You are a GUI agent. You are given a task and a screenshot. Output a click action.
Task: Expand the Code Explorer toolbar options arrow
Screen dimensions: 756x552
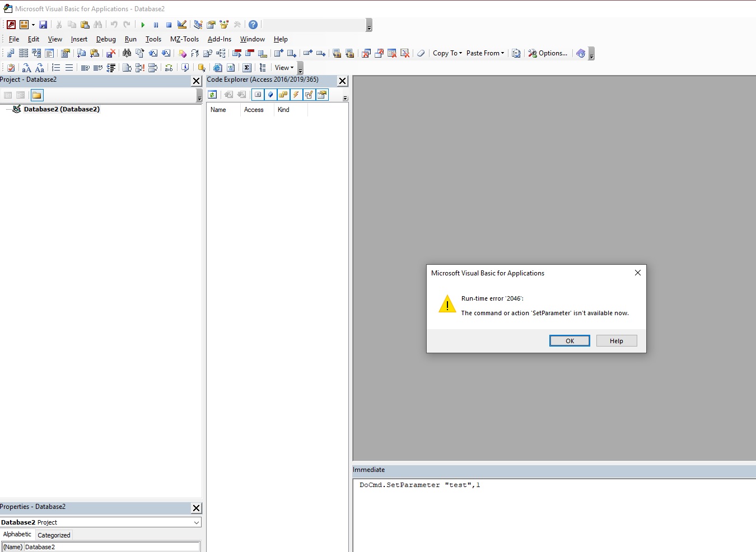345,97
